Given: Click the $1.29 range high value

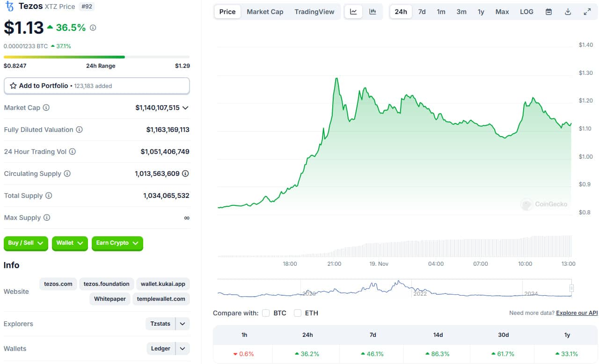Looking at the screenshot, I should (x=183, y=66).
